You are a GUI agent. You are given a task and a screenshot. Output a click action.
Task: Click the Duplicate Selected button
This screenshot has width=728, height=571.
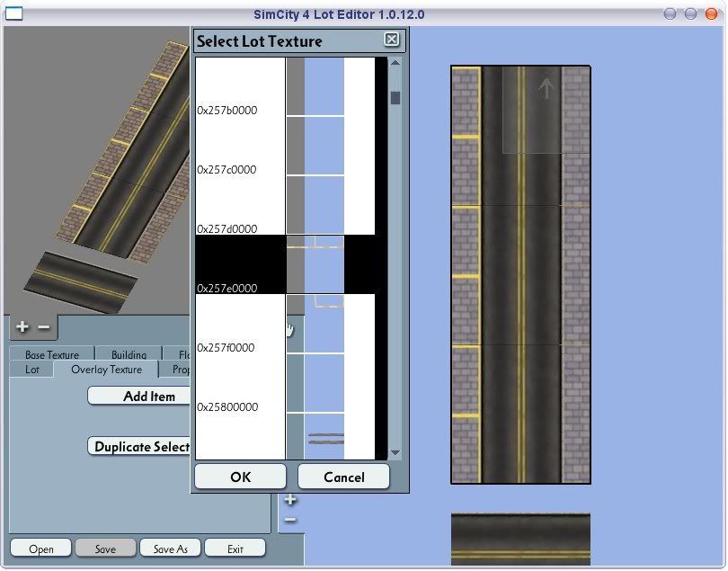pyautogui.click(x=139, y=447)
